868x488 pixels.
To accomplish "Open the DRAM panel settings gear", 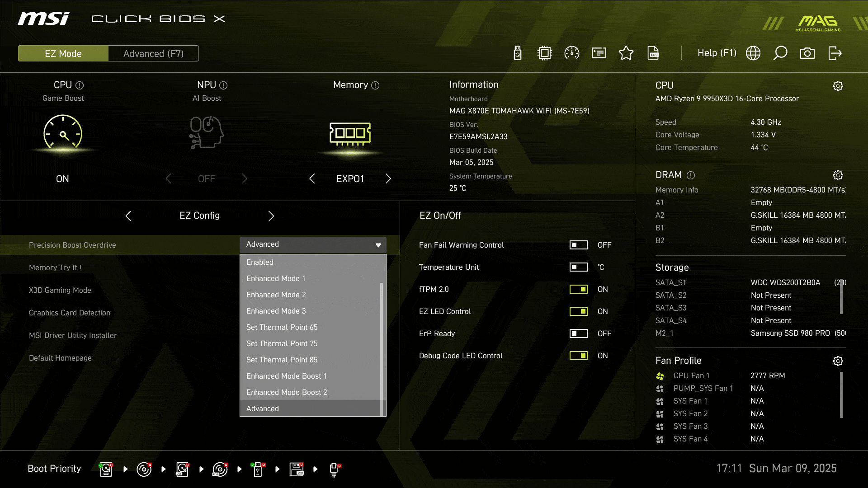I will click(x=838, y=175).
